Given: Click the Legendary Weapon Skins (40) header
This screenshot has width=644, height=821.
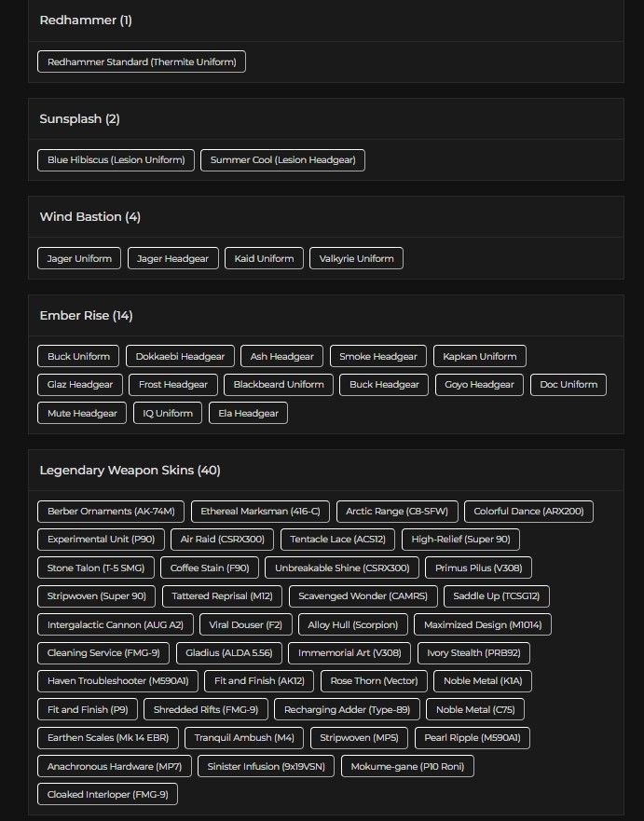Looking at the screenshot, I should [130, 471].
